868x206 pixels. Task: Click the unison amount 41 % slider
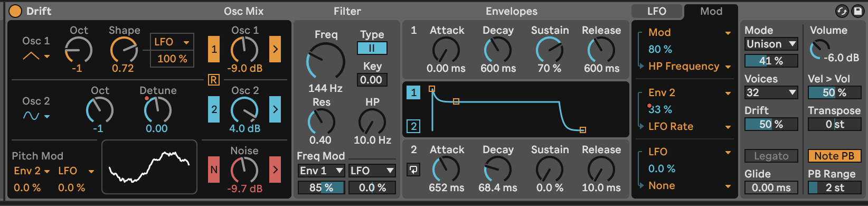(x=771, y=61)
